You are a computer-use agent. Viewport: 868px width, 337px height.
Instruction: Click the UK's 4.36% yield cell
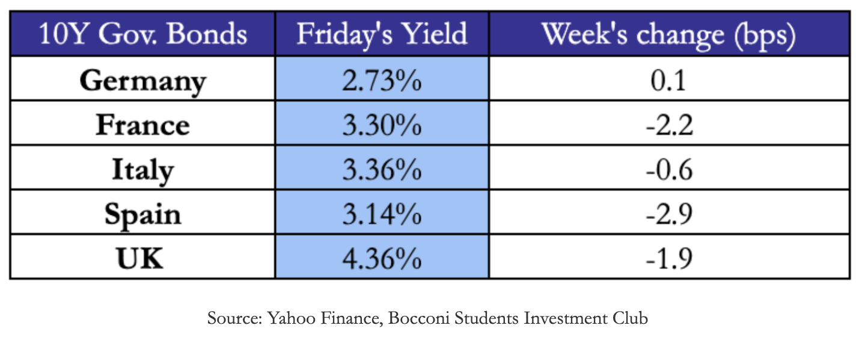pyautogui.click(x=382, y=259)
